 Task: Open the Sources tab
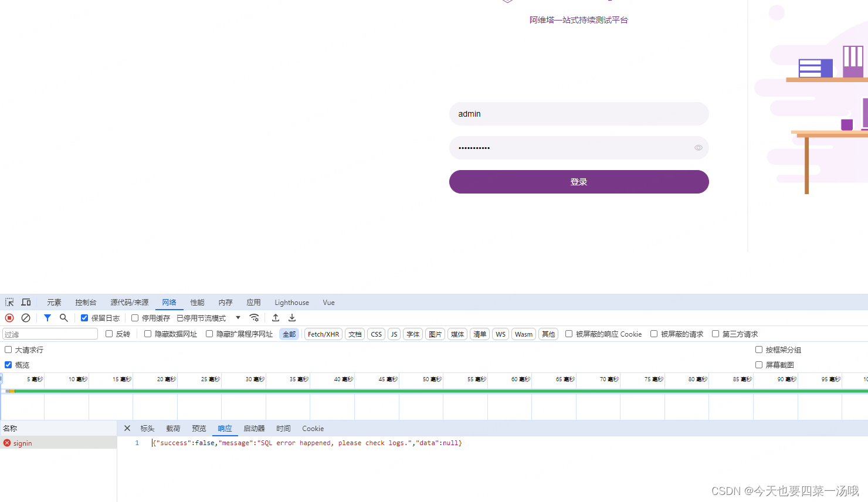[x=130, y=303]
